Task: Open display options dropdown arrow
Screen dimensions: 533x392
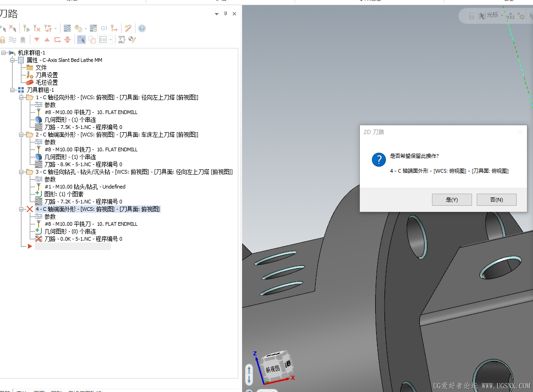Action: coord(110,40)
